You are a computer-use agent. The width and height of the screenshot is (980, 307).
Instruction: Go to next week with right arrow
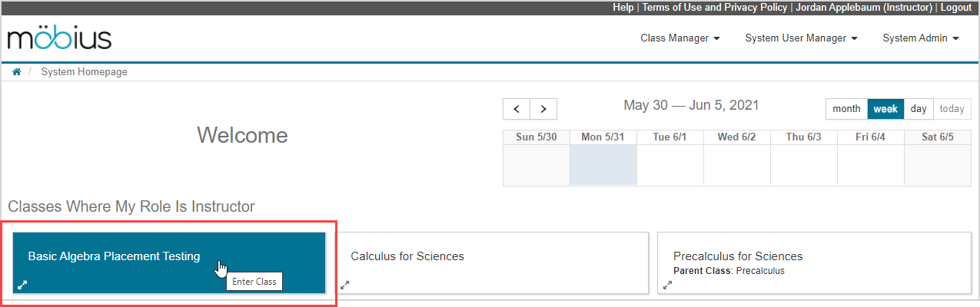click(x=543, y=109)
